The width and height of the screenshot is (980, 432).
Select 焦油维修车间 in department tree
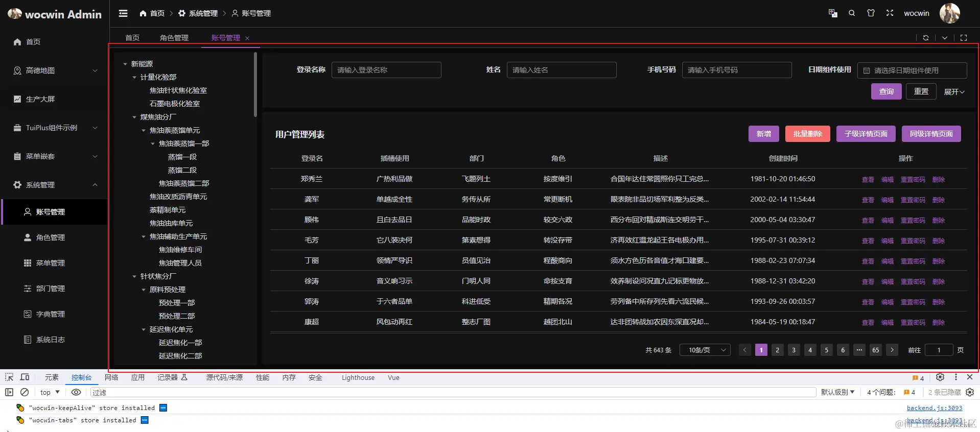click(x=180, y=250)
